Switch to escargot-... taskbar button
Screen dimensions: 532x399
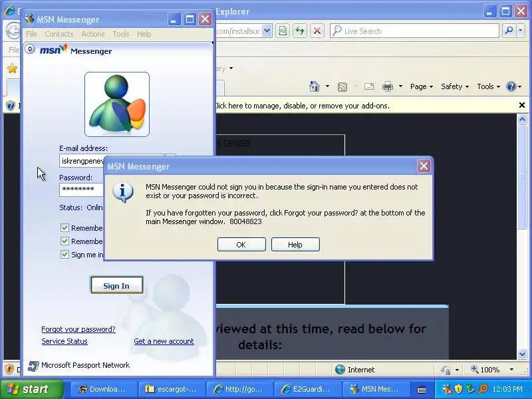point(172,389)
